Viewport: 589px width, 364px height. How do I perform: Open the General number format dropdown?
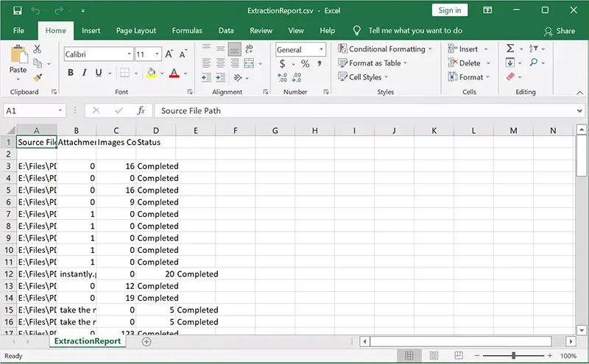pos(322,49)
